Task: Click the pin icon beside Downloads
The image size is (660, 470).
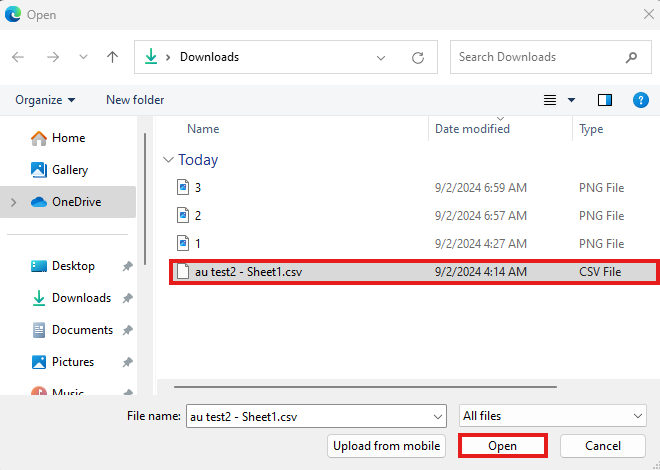Action: click(128, 298)
